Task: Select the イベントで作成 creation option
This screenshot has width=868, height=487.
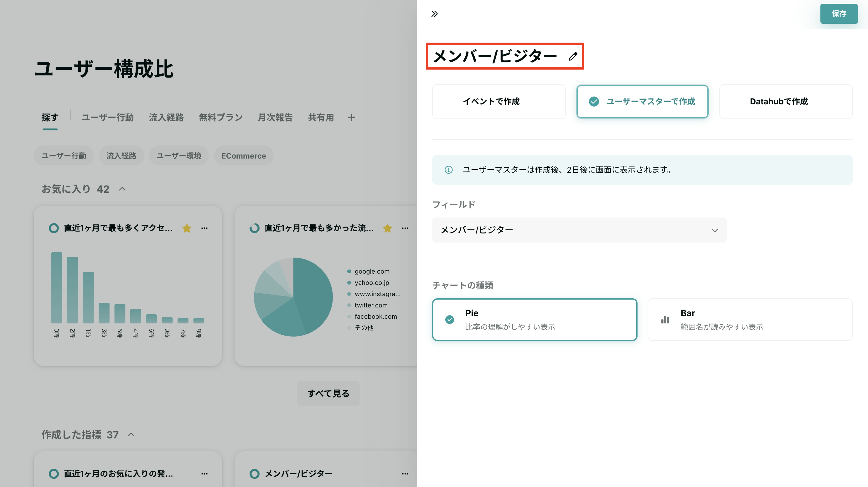Action: click(x=499, y=102)
